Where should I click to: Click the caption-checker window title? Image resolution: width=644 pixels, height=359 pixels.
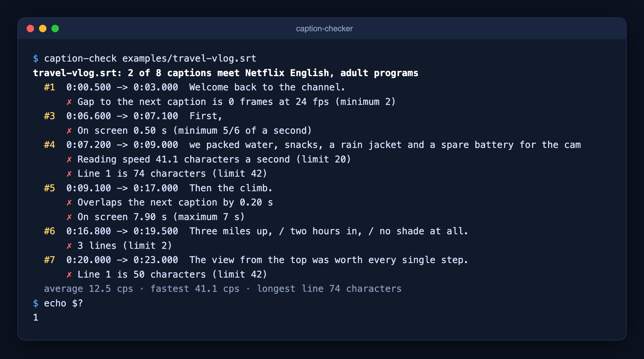click(324, 28)
